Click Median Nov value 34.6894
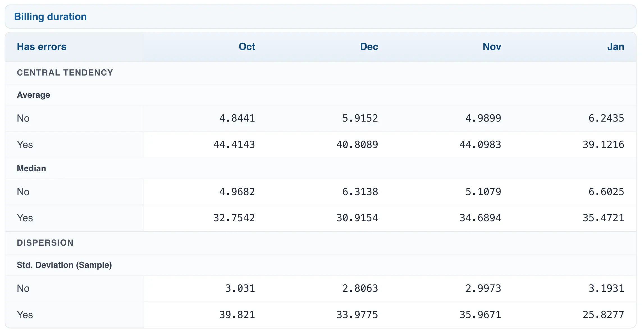Screen dimensions: 644x333 pyautogui.click(x=480, y=218)
